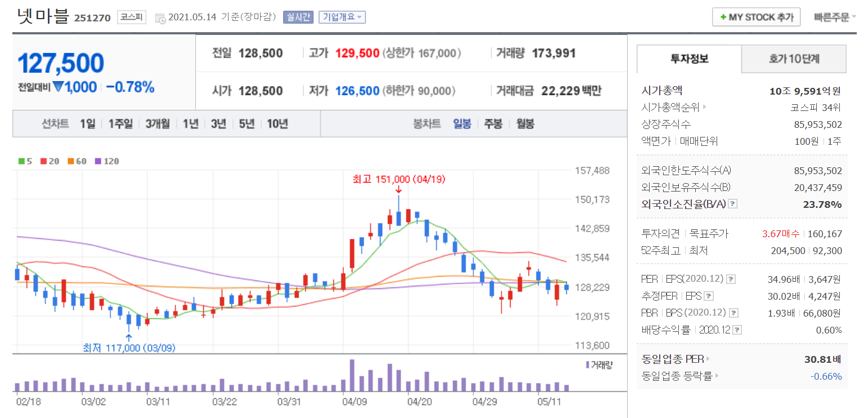Click the 외국인보유주식수(B) value 20,437,459

(818, 187)
